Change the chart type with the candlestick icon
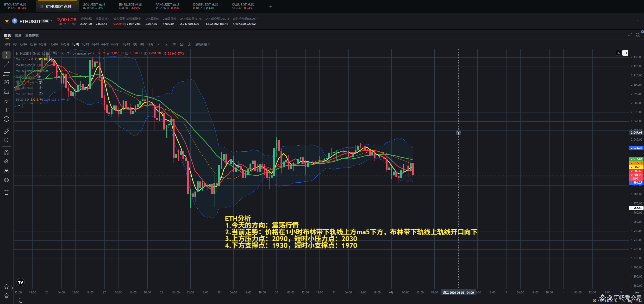The width and height of the screenshot is (644, 304). click(x=174, y=44)
